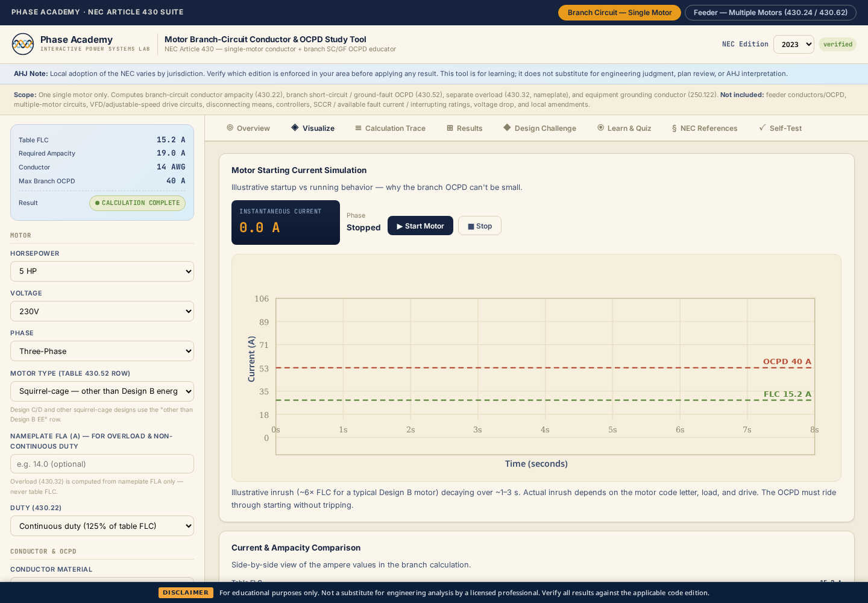
Task: Click the Table FLC 15.2 A value
Action: pos(171,140)
